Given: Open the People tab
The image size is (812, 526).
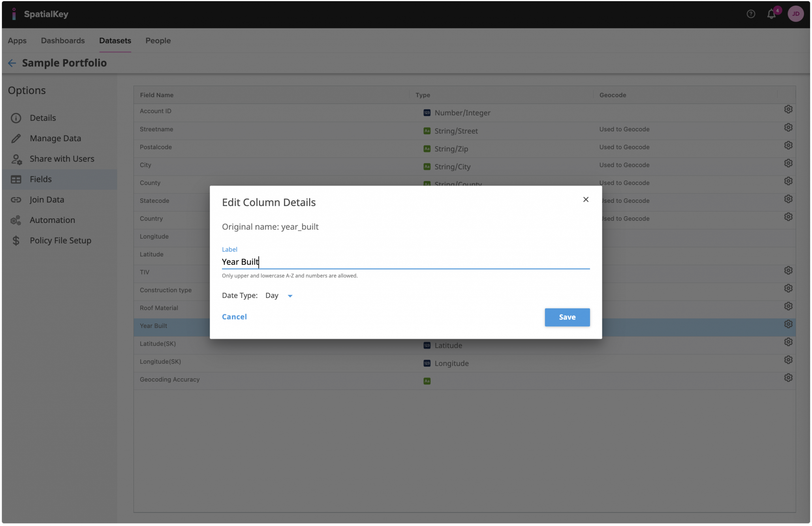Looking at the screenshot, I should tap(158, 41).
